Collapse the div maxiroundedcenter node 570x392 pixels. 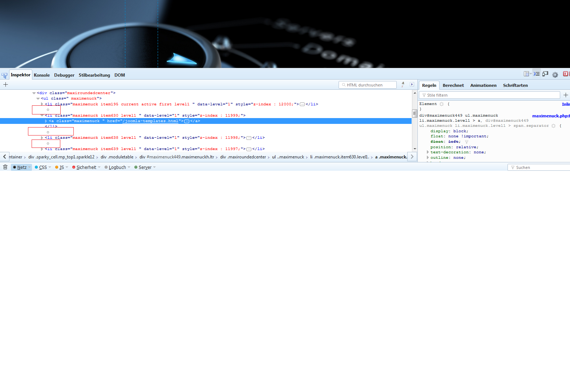pyautogui.click(x=34, y=93)
